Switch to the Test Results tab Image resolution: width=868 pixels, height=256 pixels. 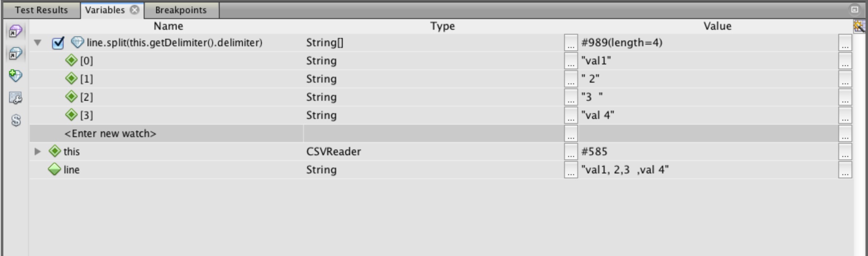coord(41,10)
